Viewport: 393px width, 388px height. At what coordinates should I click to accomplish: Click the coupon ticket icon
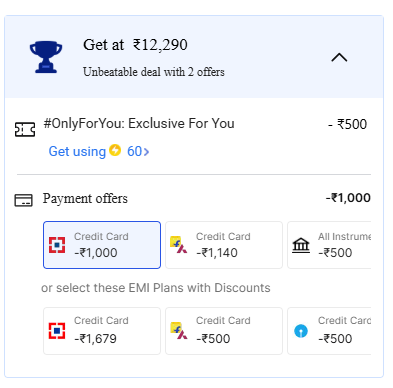click(25, 129)
